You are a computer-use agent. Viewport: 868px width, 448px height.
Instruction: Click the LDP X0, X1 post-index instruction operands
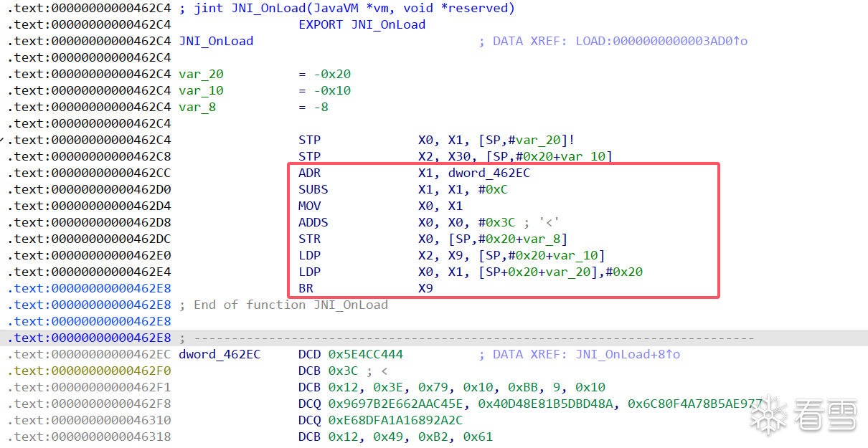[531, 272]
